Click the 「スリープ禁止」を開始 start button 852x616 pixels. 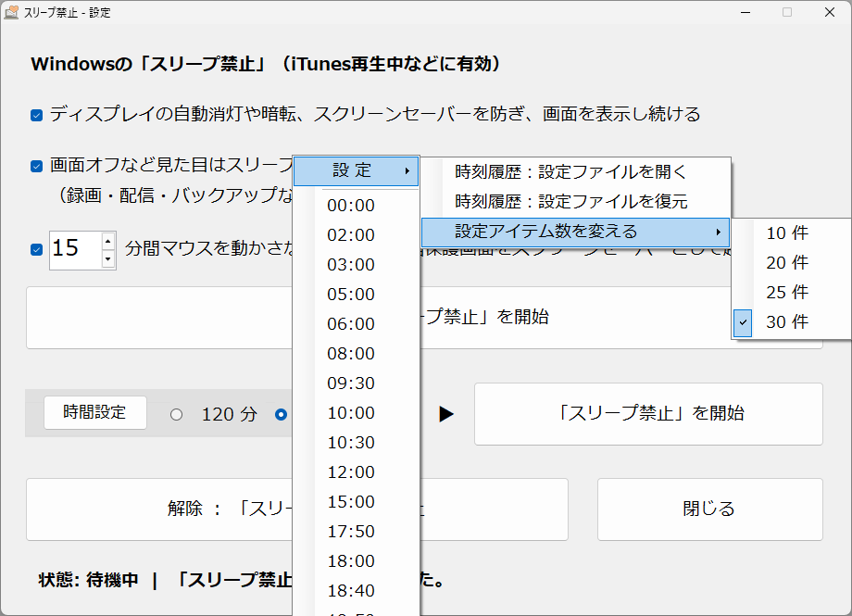(x=646, y=414)
